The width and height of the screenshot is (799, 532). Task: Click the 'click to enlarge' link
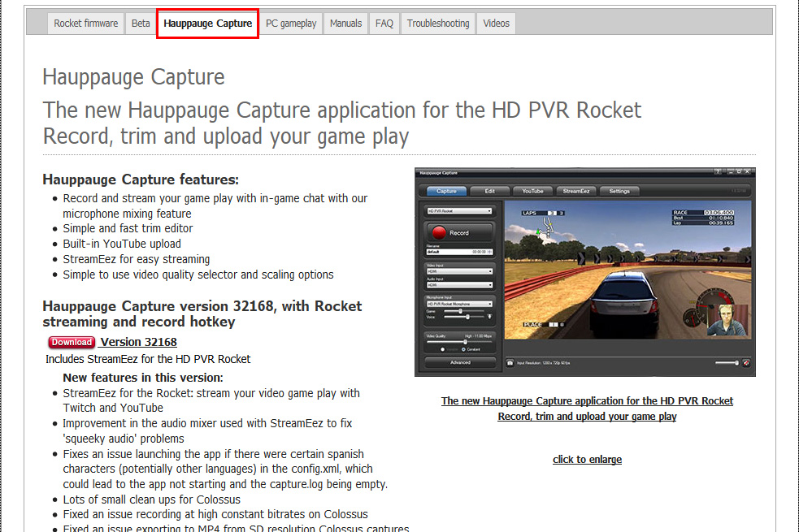pyautogui.click(x=587, y=459)
